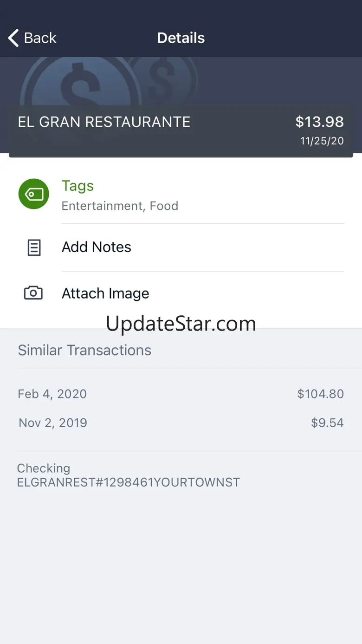Open the Nov 2, 2019 similar transaction
Viewport: 362px width, 644px height.
tap(52, 423)
